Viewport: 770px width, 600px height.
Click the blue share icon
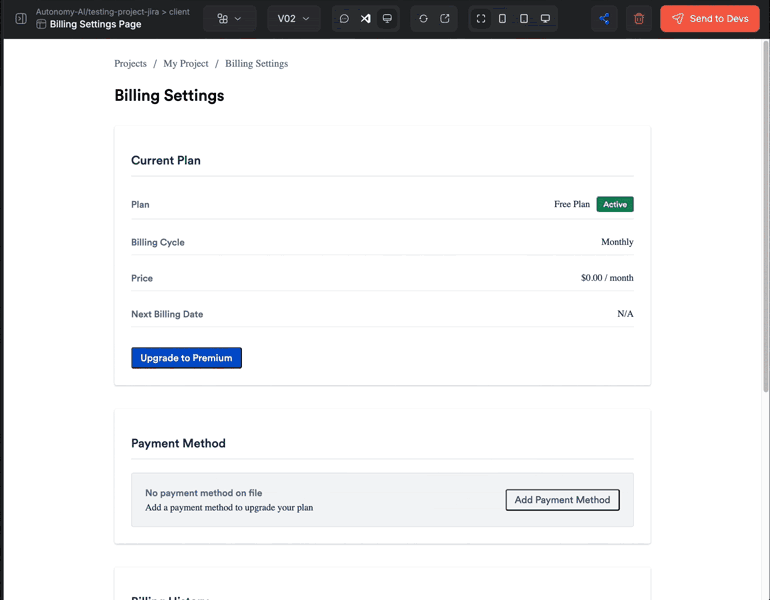click(604, 19)
